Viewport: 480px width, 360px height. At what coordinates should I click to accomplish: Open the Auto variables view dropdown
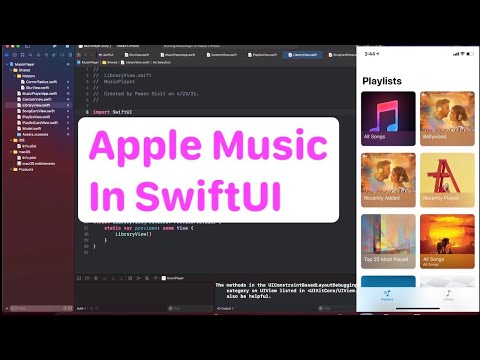pos(82,309)
